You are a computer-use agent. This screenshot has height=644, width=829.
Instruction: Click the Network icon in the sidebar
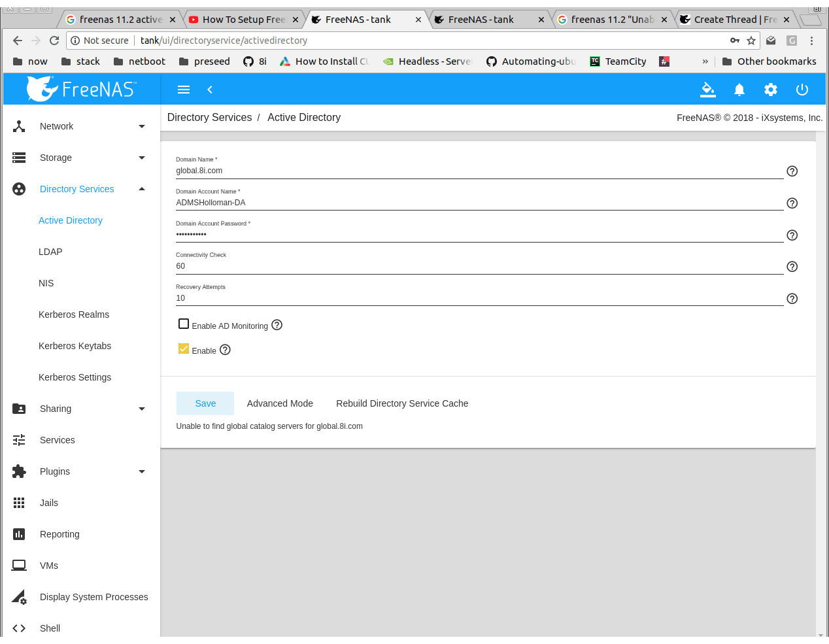pyautogui.click(x=19, y=126)
